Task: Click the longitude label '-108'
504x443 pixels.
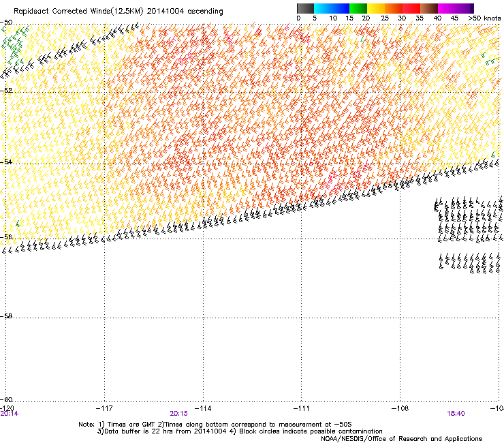Action: point(400,408)
